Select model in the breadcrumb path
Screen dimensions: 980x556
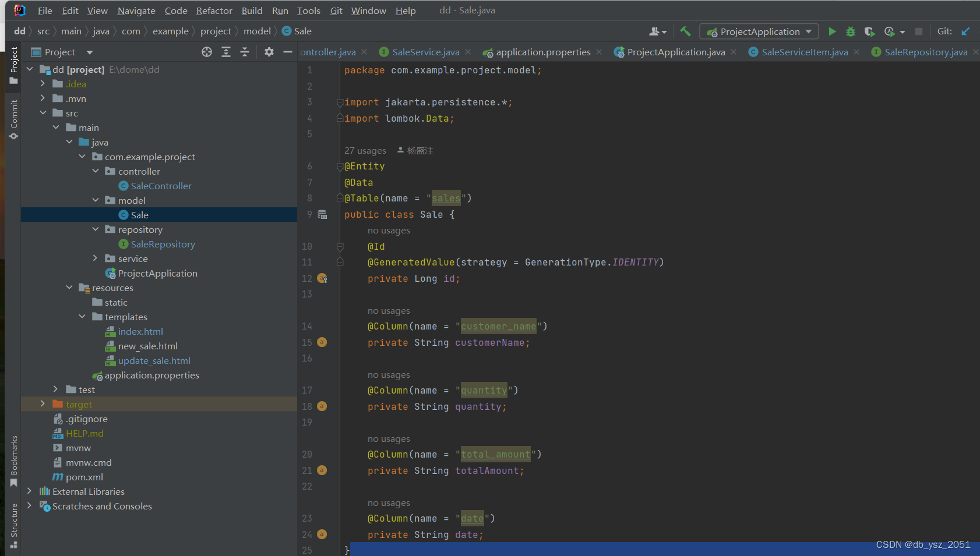click(257, 31)
